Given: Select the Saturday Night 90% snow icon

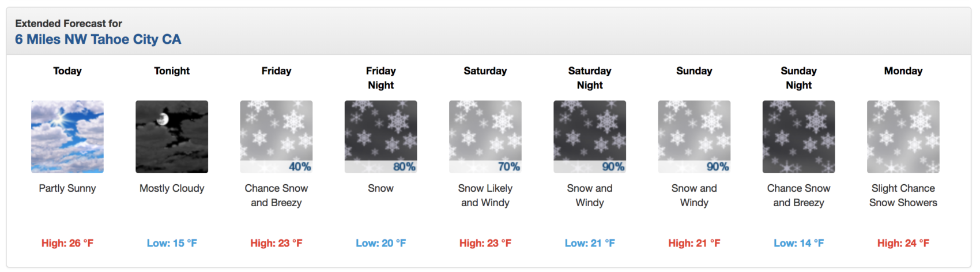Looking at the screenshot, I should pos(590,137).
